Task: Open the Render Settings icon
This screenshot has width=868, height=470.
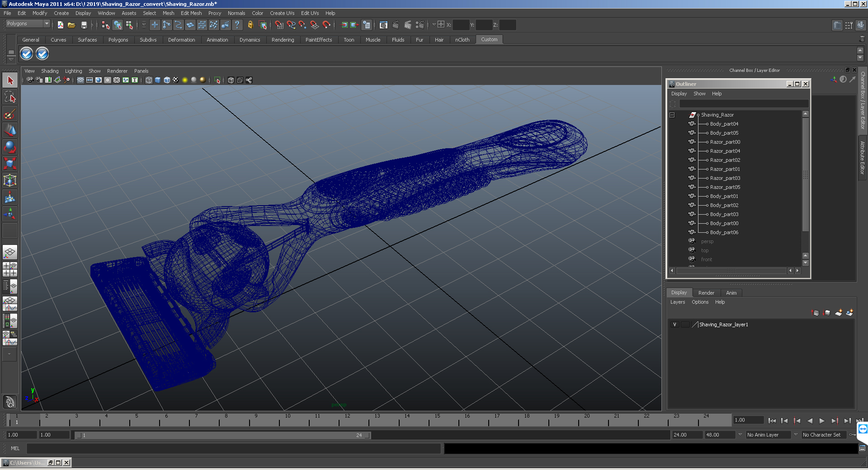Action: pos(420,25)
